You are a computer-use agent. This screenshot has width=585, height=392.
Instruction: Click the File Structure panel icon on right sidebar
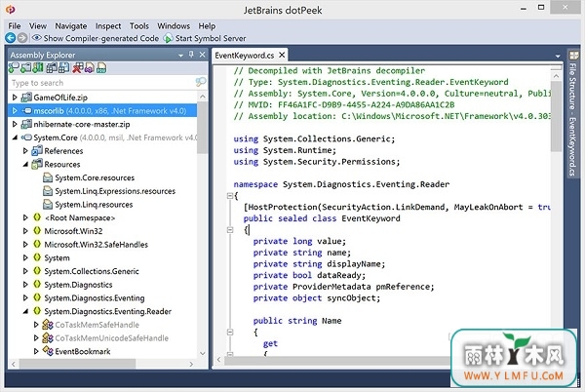click(x=573, y=56)
